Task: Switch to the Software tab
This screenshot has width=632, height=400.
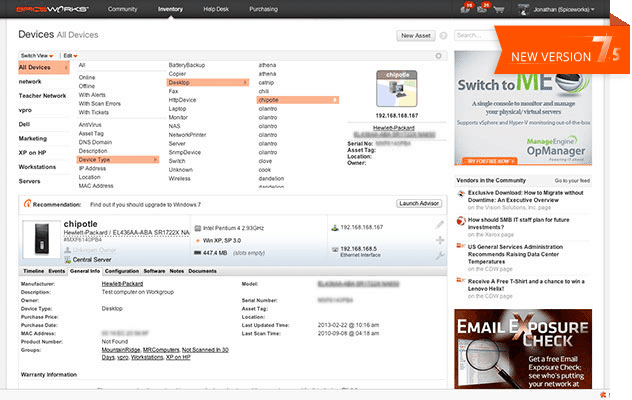Action: coord(154,271)
